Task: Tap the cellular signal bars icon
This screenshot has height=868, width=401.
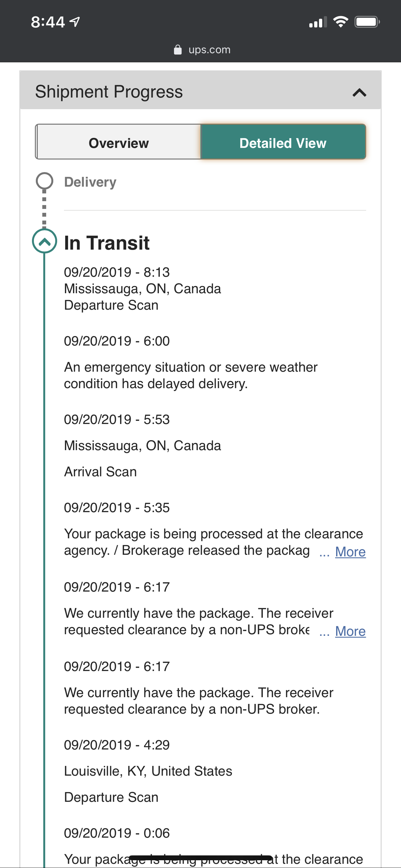Action: point(318,23)
